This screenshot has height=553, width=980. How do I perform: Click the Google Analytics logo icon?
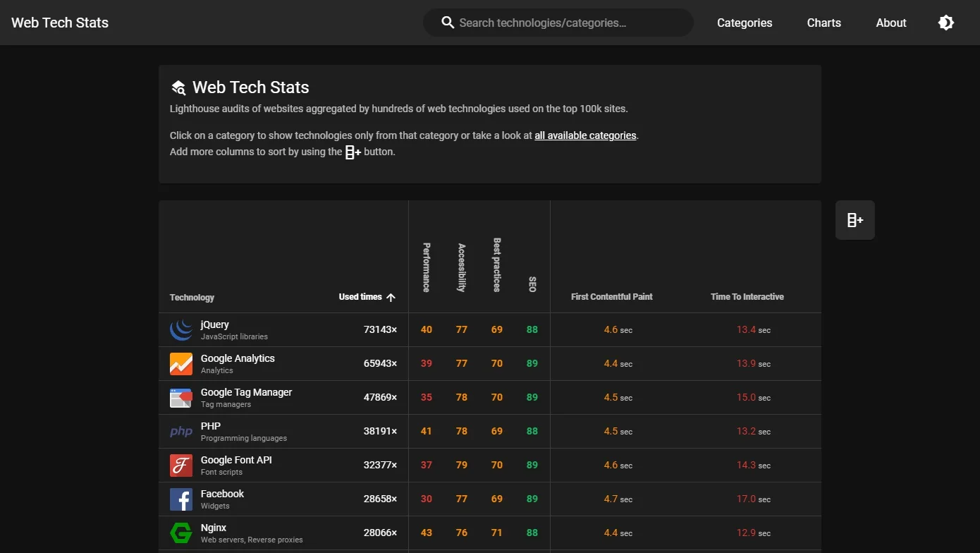pos(181,364)
